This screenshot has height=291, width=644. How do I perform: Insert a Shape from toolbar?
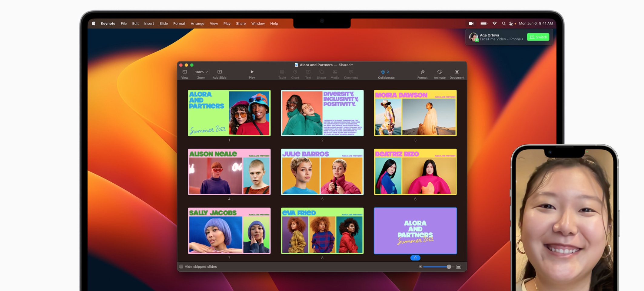[x=321, y=72]
